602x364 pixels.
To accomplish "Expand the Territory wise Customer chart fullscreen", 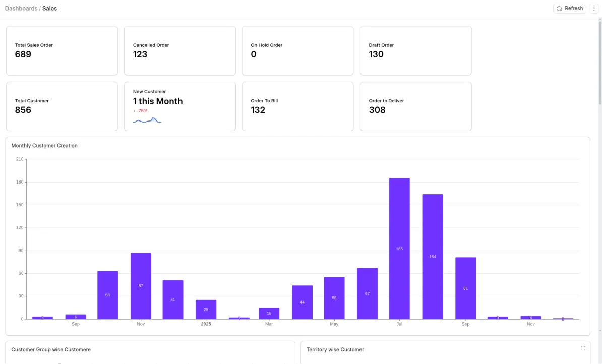I will point(583,348).
